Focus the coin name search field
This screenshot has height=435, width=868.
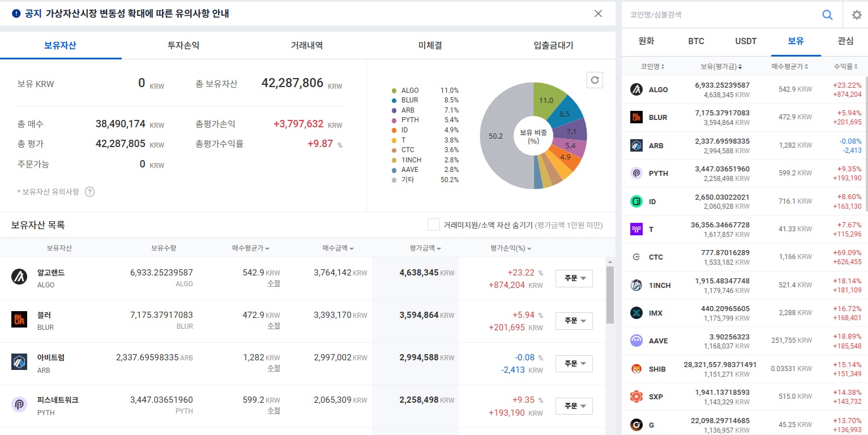(722, 15)
